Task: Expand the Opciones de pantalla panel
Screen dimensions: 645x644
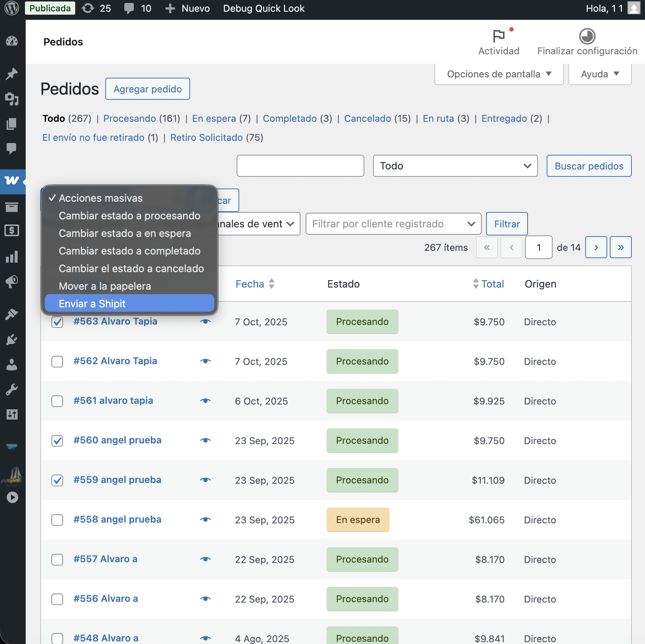Action: coord(499,74)
